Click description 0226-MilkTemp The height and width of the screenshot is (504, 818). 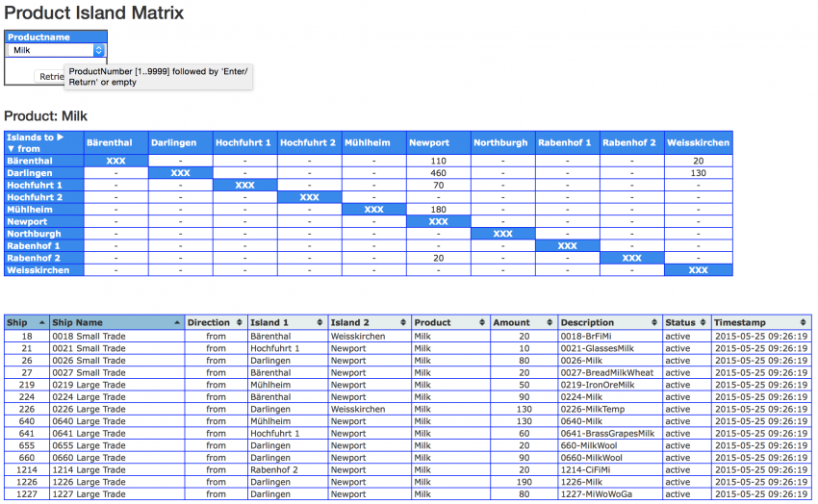point(593,409)
